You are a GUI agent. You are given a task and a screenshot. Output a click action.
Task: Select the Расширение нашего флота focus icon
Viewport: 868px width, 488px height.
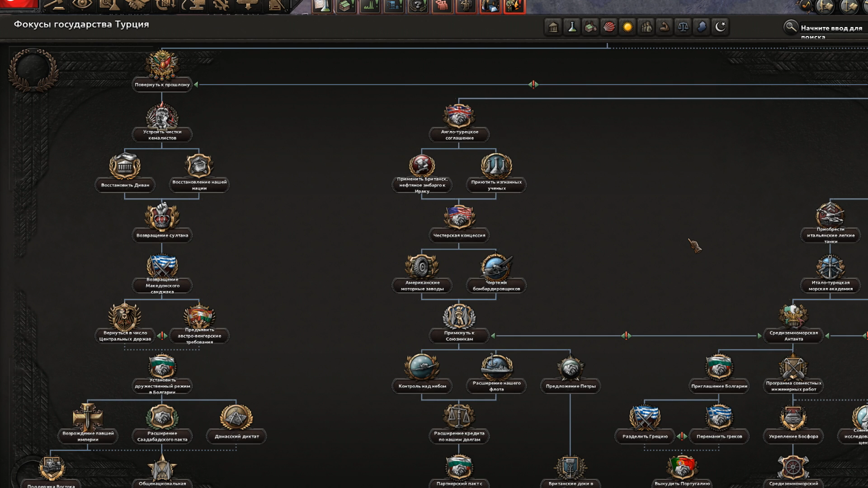(x=496, y=367)
